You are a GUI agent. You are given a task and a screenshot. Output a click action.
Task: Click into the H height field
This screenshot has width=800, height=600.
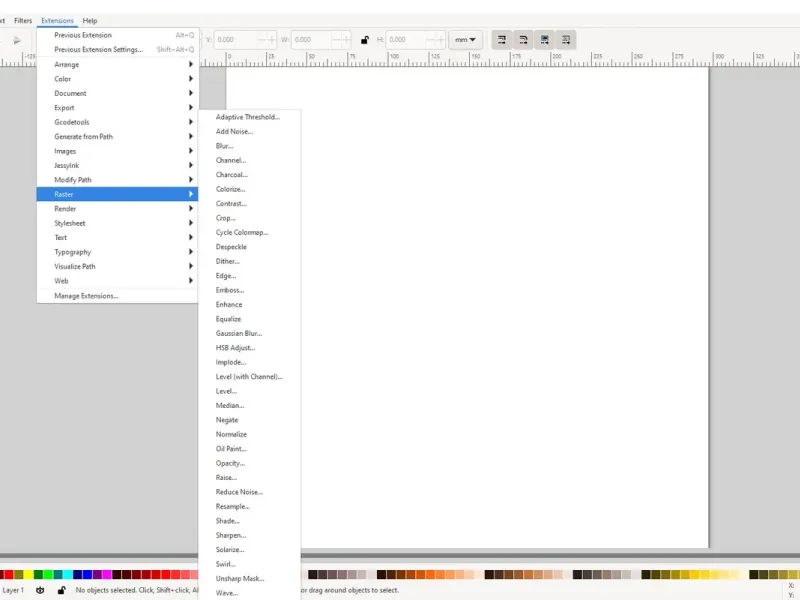pos(415,40)
